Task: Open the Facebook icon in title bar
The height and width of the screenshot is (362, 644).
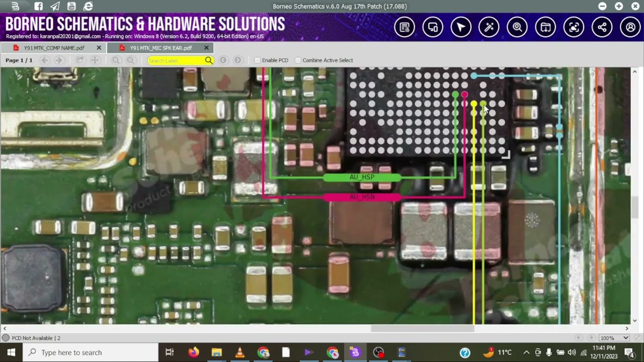Action: point(39,7)
